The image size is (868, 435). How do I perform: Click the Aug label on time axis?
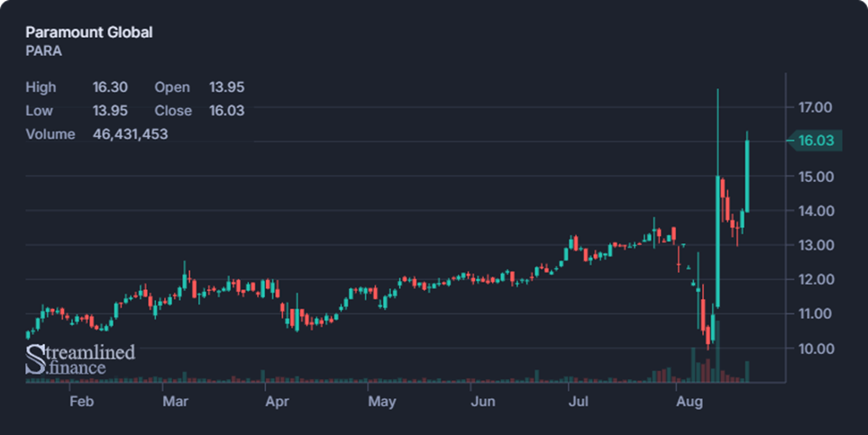click(x=690, y=402)
